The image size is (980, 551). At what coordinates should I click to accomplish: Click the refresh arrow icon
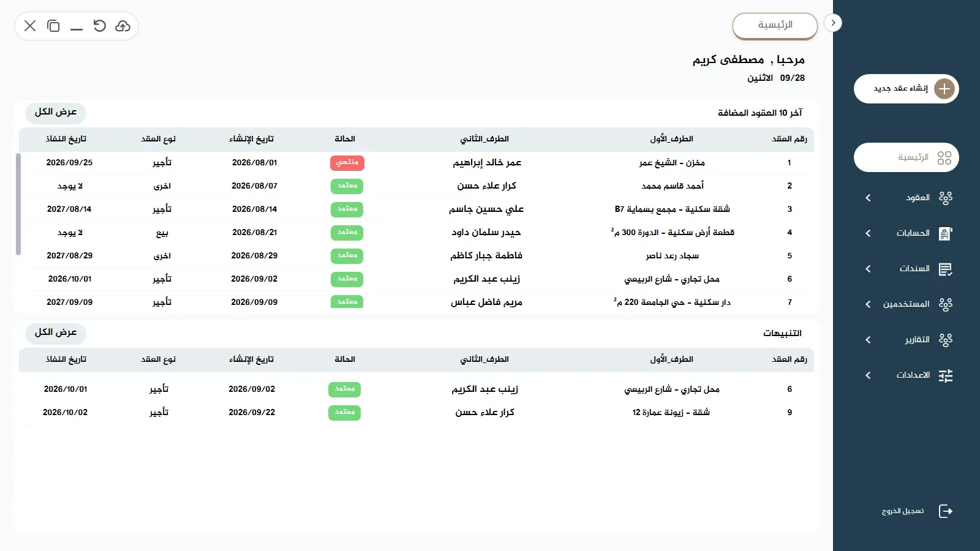click(99, 26)
